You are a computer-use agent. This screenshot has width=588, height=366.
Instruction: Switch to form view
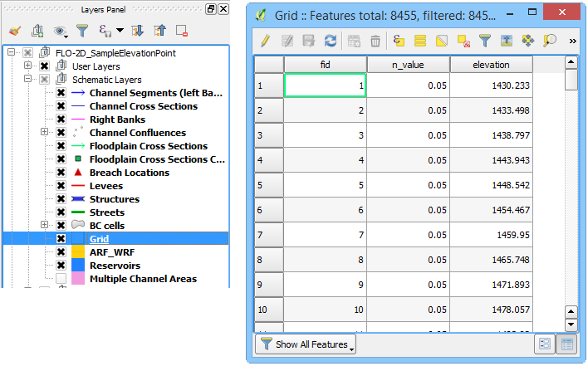[x=544, y=344]
